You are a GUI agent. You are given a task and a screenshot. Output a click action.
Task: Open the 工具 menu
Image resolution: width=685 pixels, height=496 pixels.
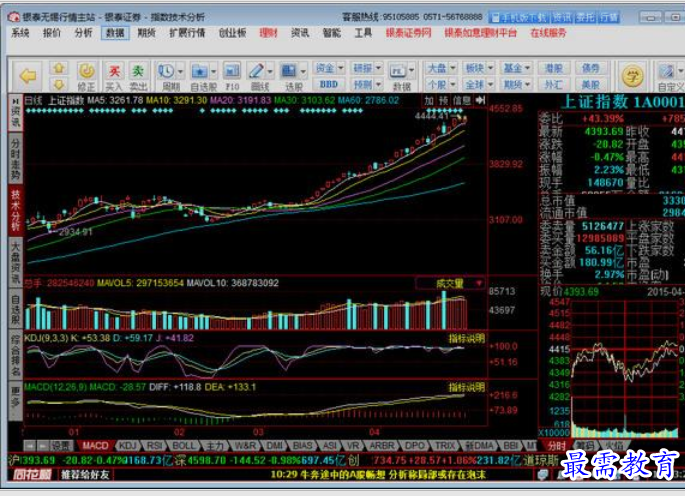coord(363,33)
